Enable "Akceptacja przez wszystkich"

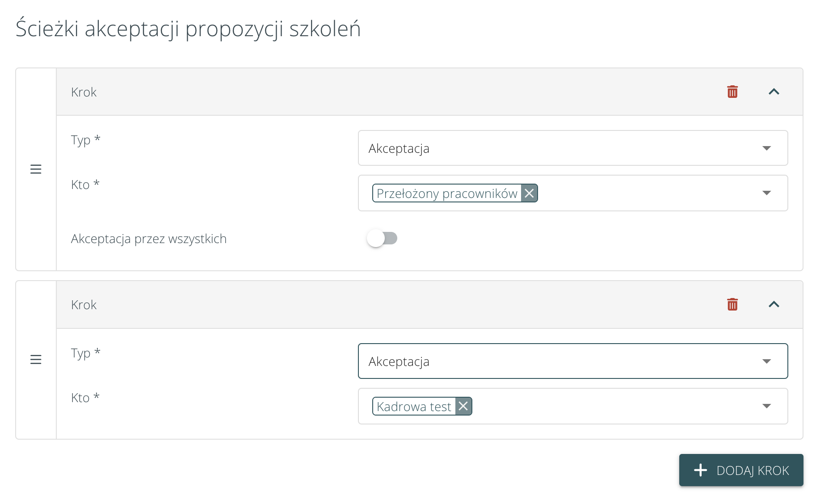[382, 238]
